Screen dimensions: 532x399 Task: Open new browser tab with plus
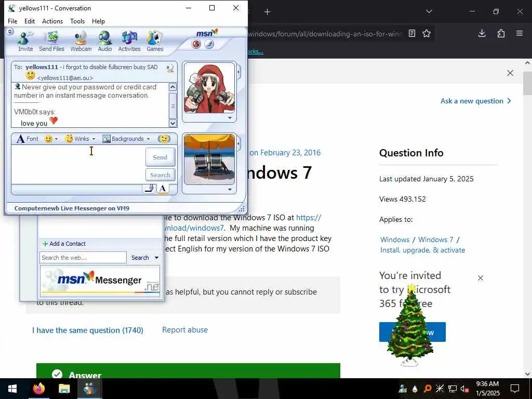267,12
